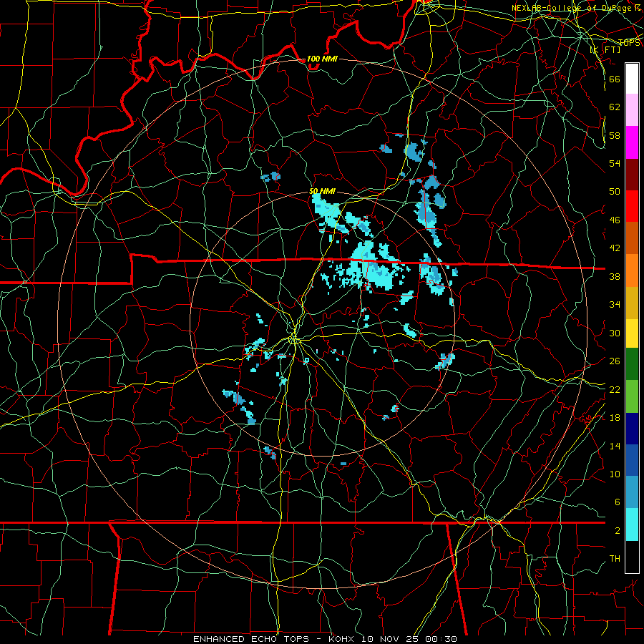Click the cyan legend swatch

[632, 525]
